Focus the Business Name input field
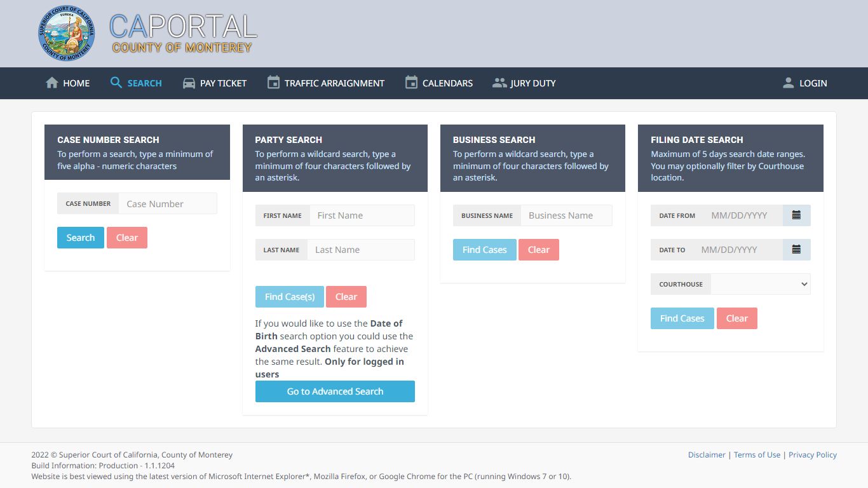Screen dimensions: 868x488 pos(567,215)
